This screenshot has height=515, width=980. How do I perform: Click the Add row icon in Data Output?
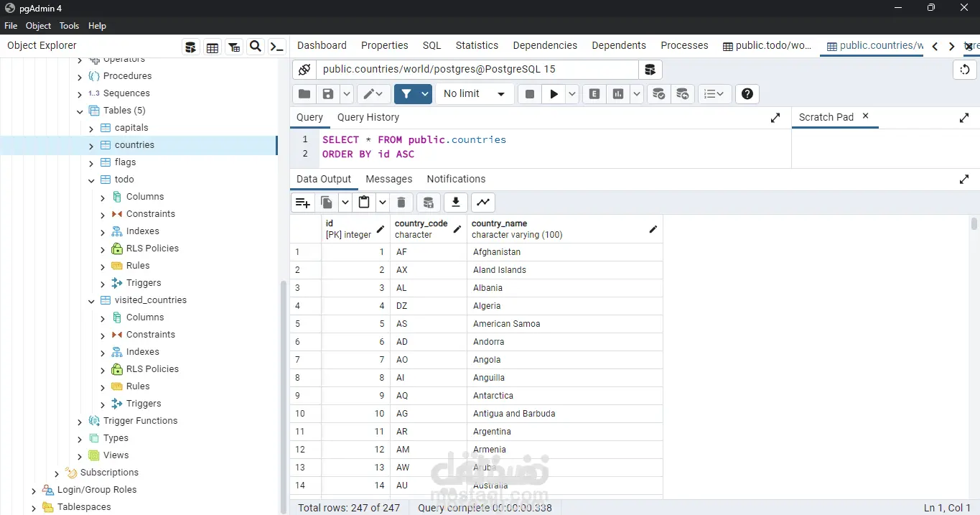pyautogui.click(x=303, y=203)
